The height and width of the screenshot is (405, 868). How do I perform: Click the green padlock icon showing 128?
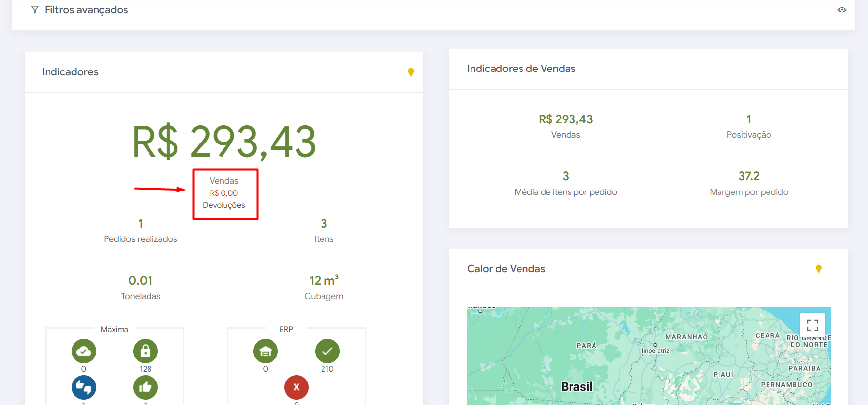click(x=146, y=351)
